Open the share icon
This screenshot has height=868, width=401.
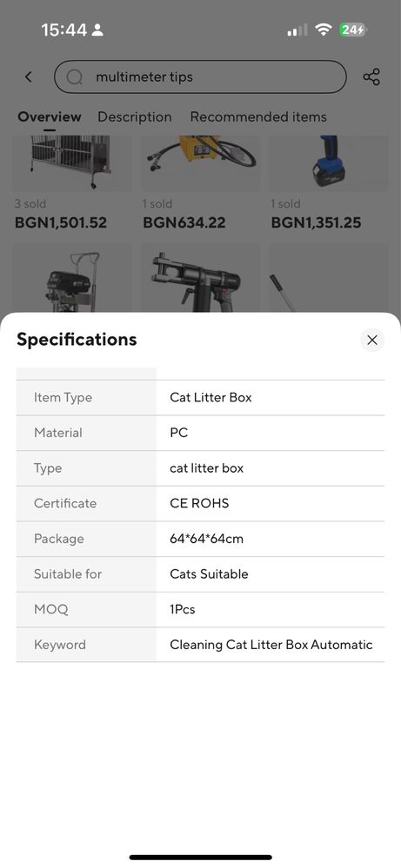pyautogui.click(x=371, y=77)
